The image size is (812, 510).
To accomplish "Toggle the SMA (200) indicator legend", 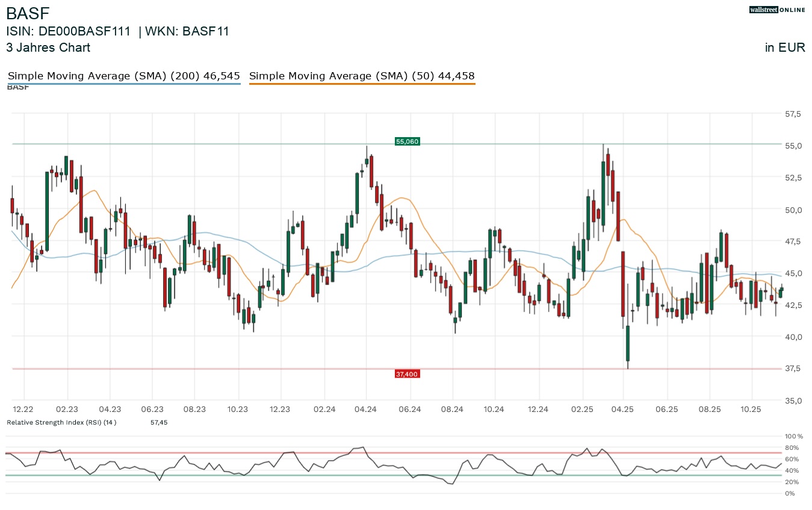I will click(x=123, y=76).
